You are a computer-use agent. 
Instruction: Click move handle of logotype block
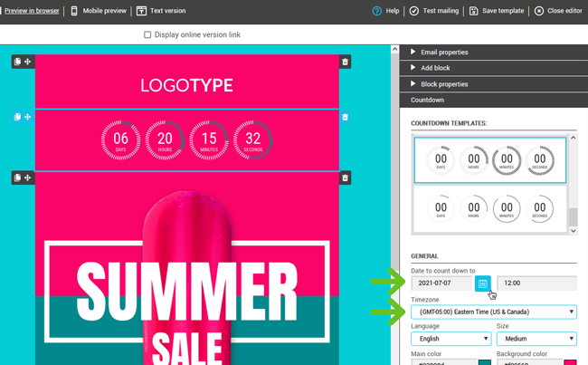pyautogui.click(x=28, y=62)
